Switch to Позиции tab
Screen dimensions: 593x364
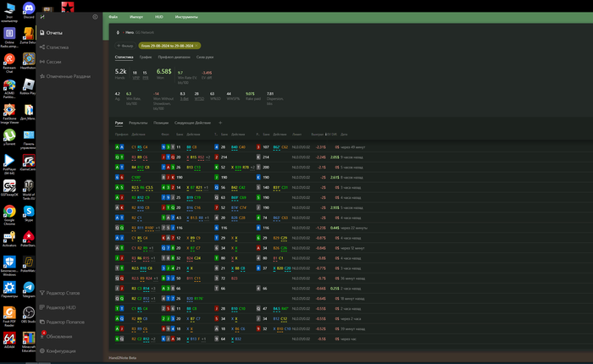tap(161, 123)
